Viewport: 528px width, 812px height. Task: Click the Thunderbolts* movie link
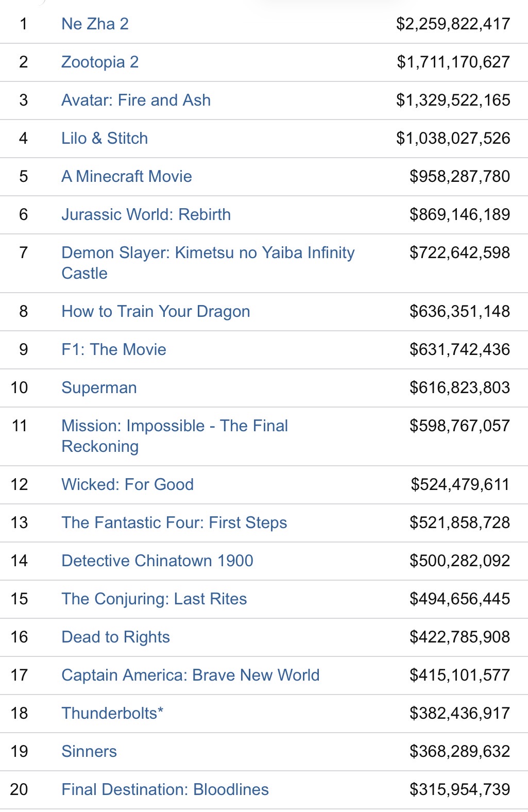point(112,713)
